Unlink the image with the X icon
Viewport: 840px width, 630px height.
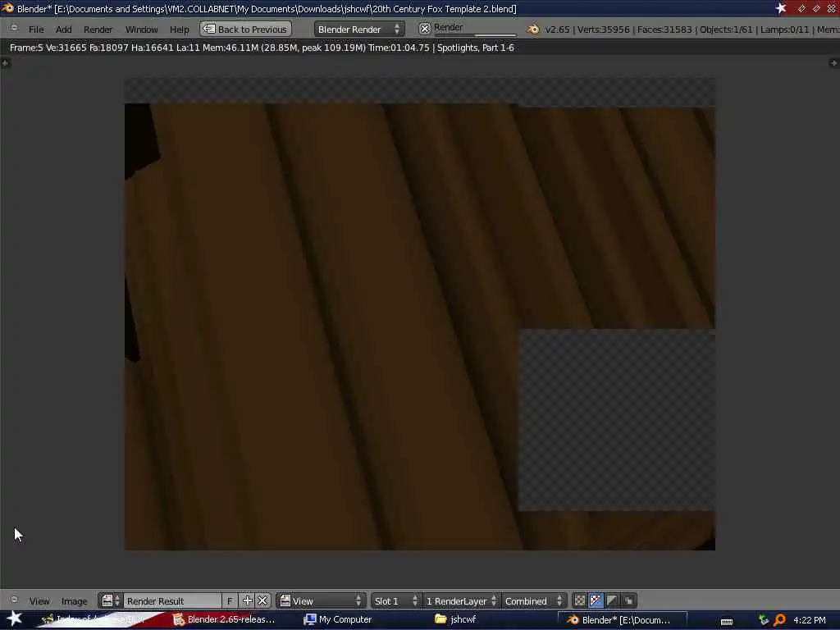pyautogui.click(x=262, y=600)
